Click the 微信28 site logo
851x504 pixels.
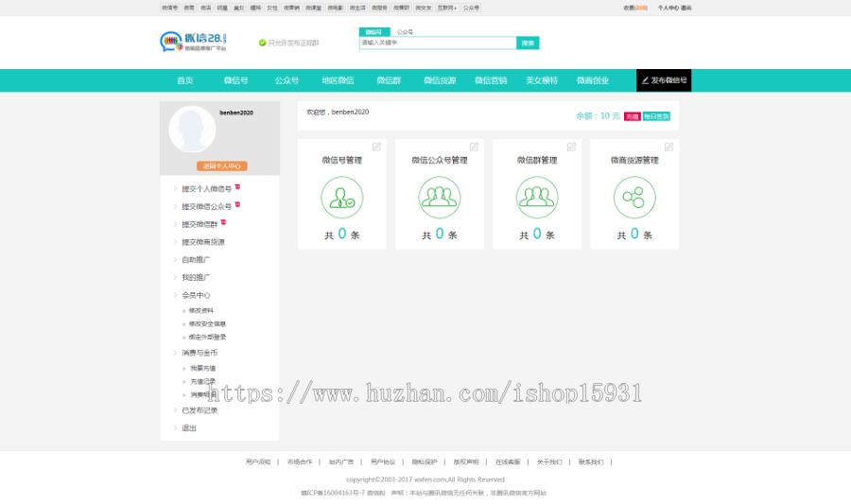click(193, 42)
